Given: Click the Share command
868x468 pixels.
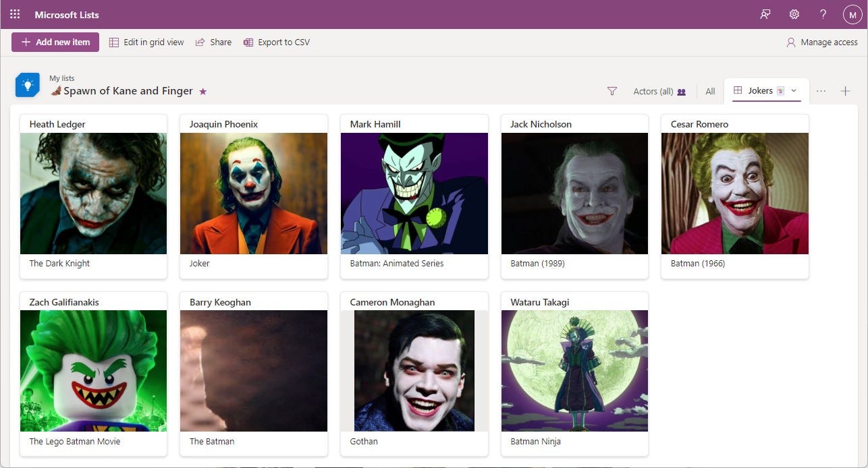Looking at the screenshot, I should pos(213,42).
